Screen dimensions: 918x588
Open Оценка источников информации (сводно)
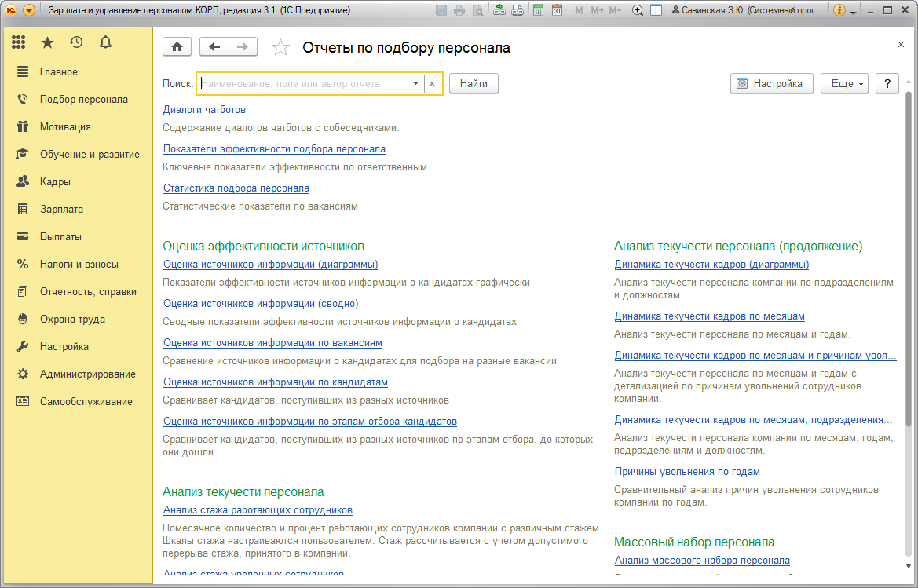click(x=261, y=304)
